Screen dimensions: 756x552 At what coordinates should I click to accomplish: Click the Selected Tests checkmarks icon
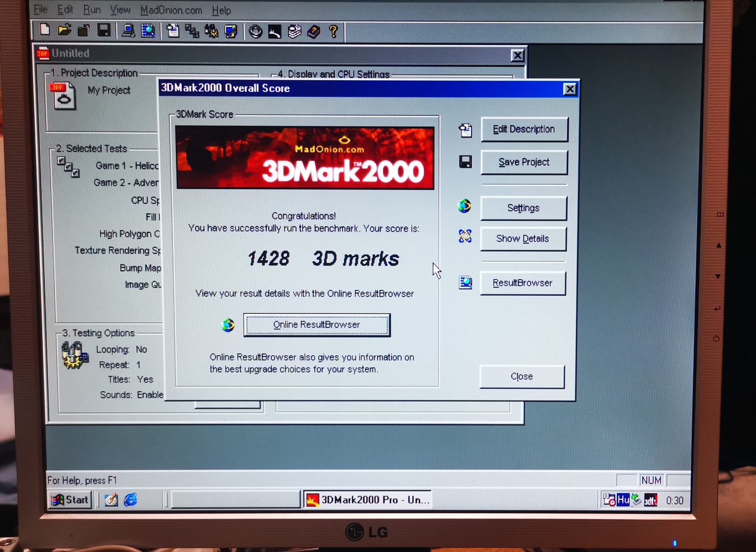68,167
